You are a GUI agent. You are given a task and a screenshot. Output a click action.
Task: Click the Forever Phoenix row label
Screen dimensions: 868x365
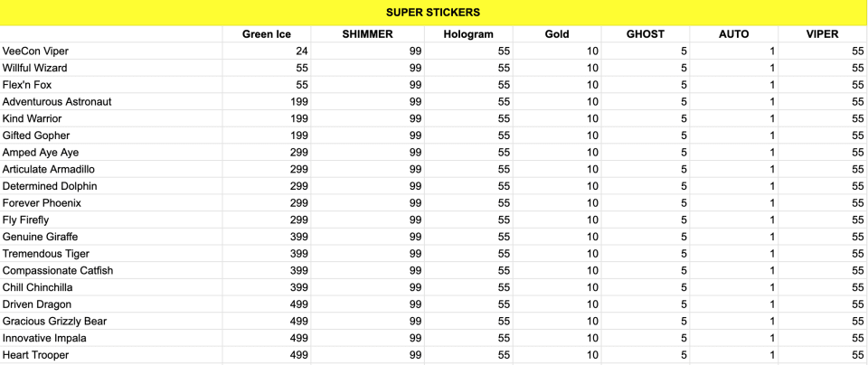tap(42, 203)
